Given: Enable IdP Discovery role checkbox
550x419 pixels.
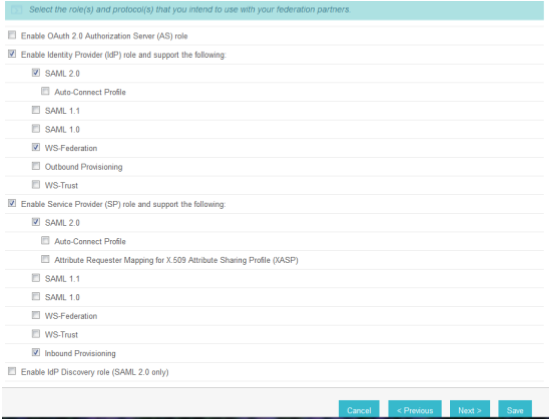Looking at the screenshot, I should pyautogui.click(x=12, y=371).
